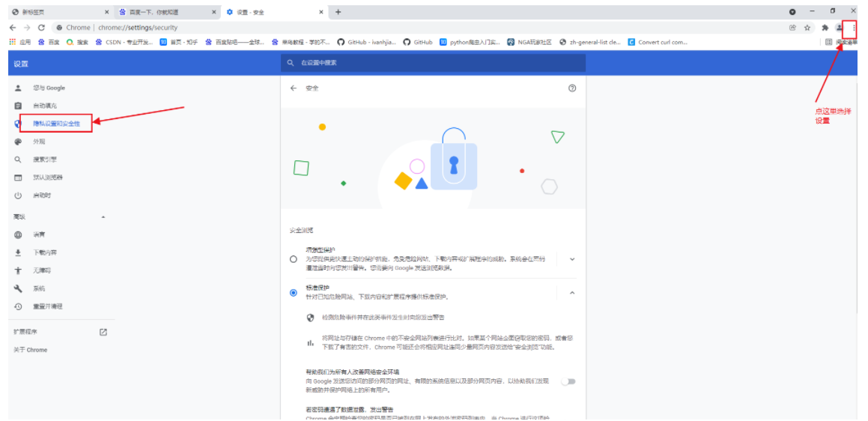Screen dimensions: 868x421
Task: Open the 您与 Google person icon
Action: click(18, 88)
